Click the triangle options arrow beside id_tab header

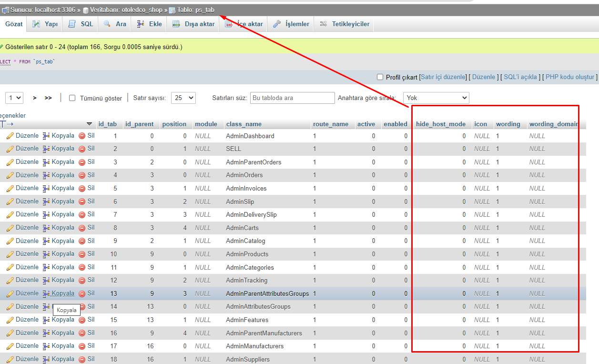point(89,124)
